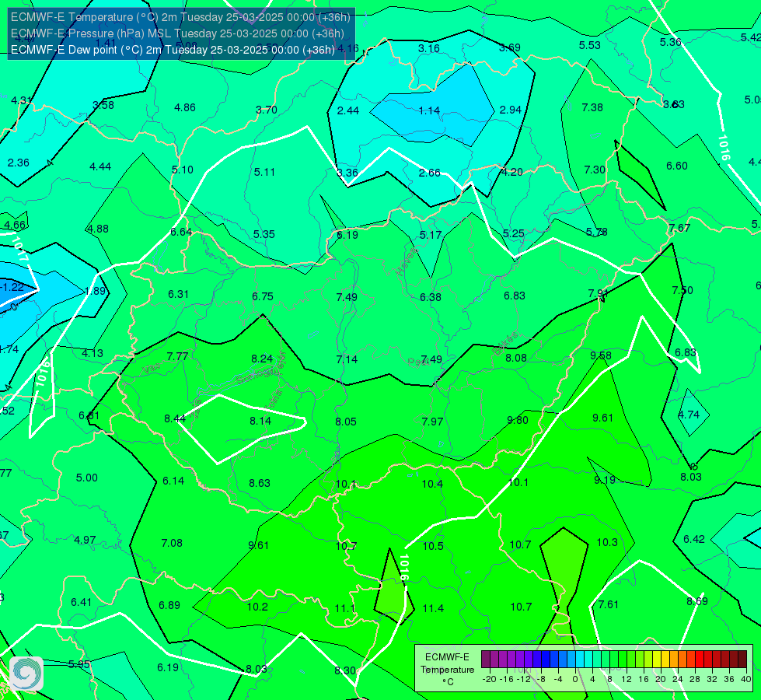
Task: Click the coldest value -1.22
Action: click(12, 287)
